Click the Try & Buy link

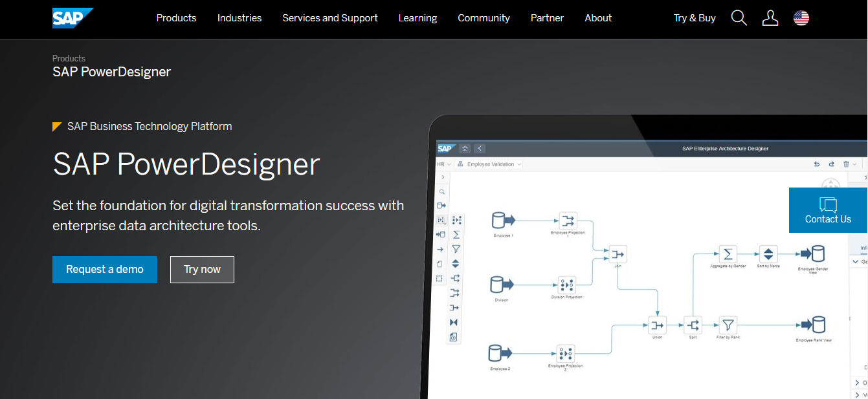[695, 18]
